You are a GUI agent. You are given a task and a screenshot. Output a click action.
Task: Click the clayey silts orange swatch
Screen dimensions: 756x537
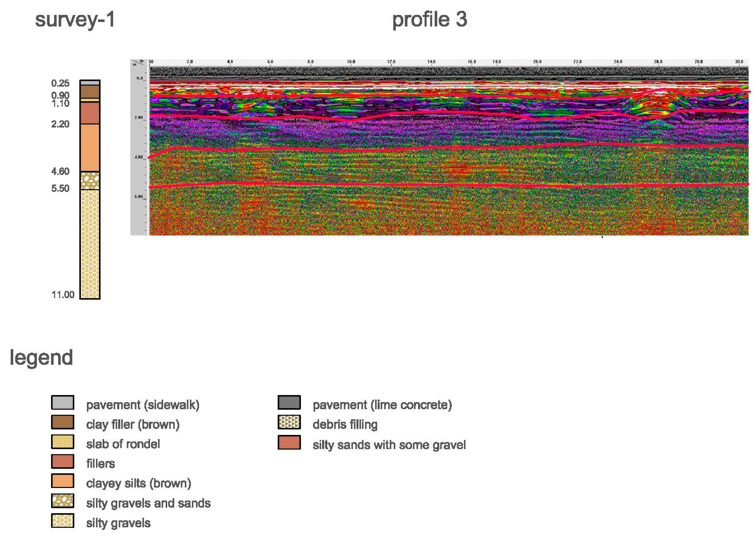(62, 481)
